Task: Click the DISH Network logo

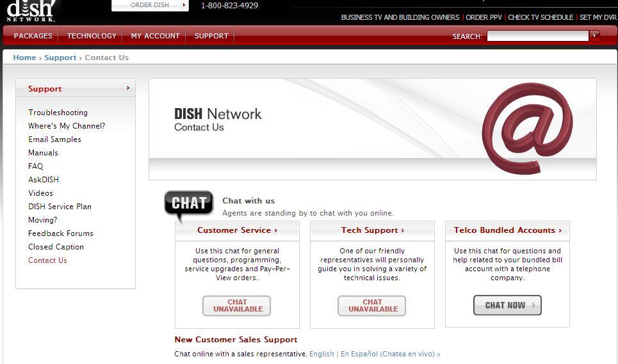Action: tap(30, 11)
